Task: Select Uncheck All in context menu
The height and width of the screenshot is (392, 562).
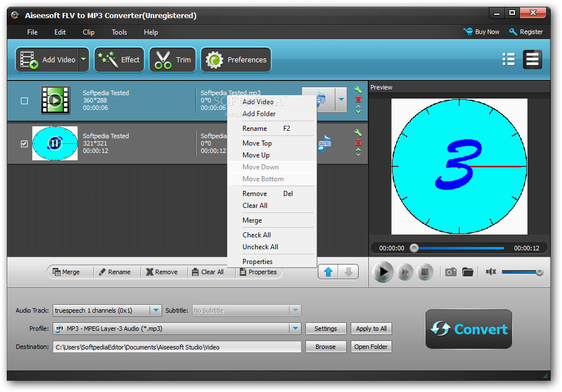Action: 272,246
